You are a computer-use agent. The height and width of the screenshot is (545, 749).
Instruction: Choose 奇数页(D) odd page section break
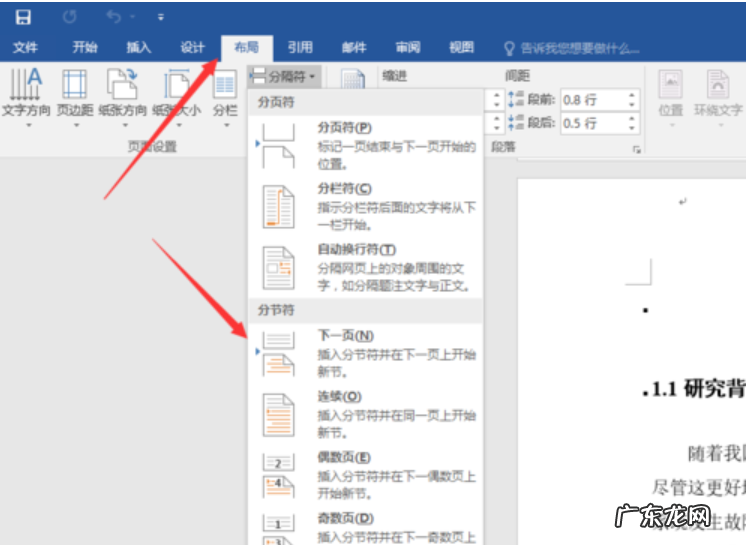tap(365, 526)
